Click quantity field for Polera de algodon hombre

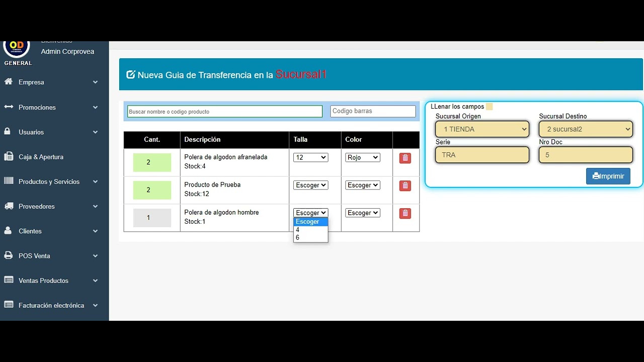coord(152,218)
